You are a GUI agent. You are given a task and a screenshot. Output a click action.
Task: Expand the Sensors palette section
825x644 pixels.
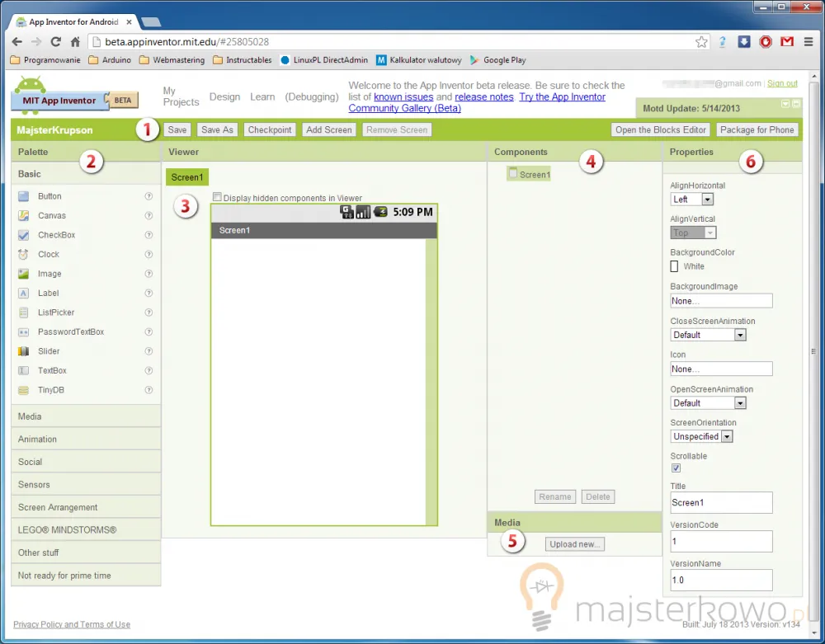[86, 485]
